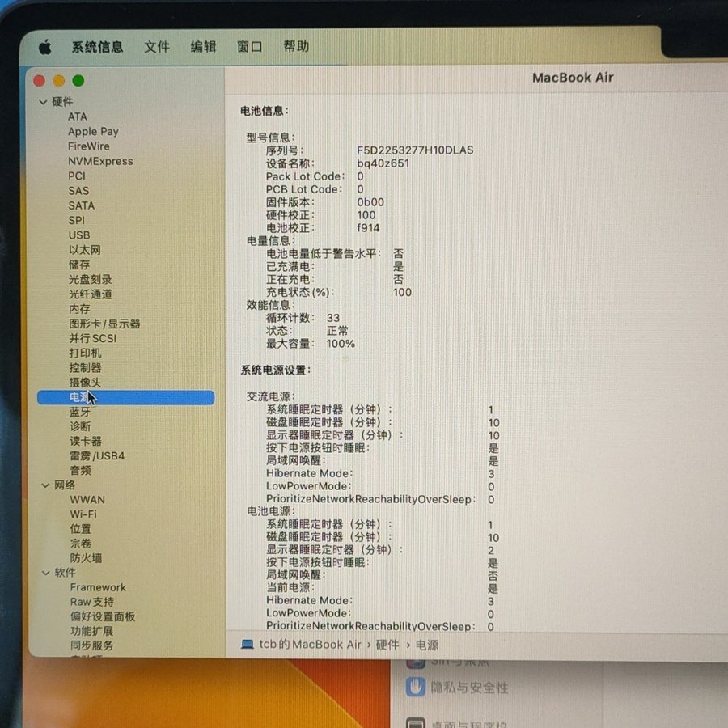The width and height of the screenshot is (728, 728).
Task: Select Raw支持 in the sidebar
Action: 92,602
